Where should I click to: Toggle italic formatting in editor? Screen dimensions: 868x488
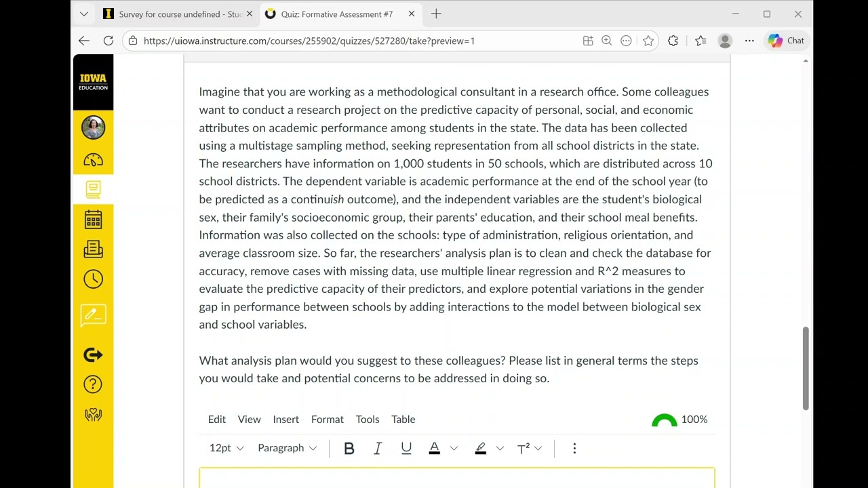[378, 448]
